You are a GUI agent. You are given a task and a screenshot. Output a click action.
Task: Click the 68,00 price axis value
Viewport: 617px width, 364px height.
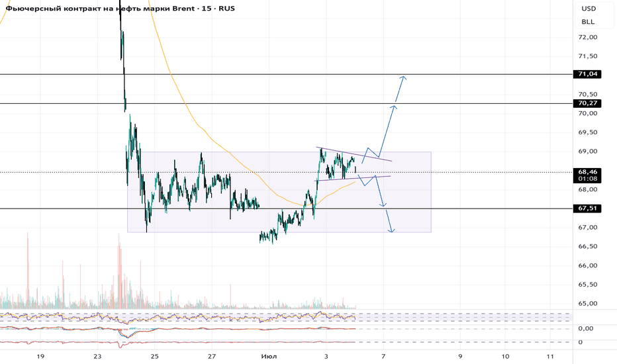pos(587,189)
